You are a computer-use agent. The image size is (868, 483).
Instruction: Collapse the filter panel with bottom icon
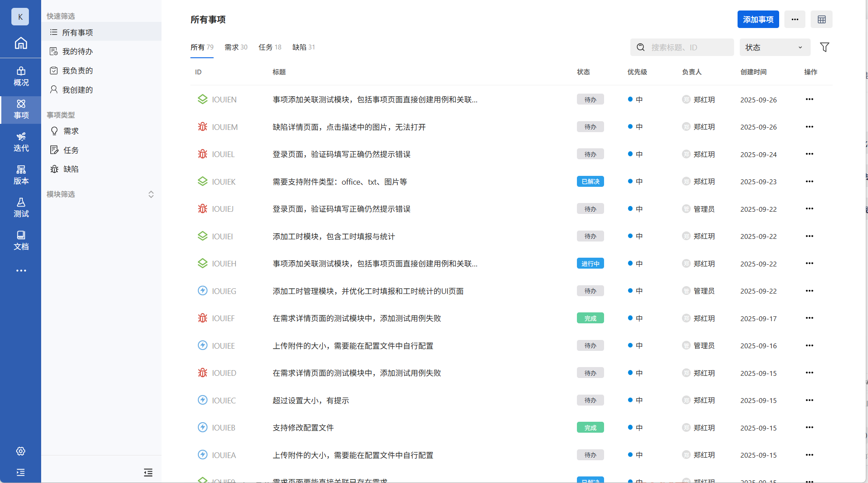coord(148,472)
